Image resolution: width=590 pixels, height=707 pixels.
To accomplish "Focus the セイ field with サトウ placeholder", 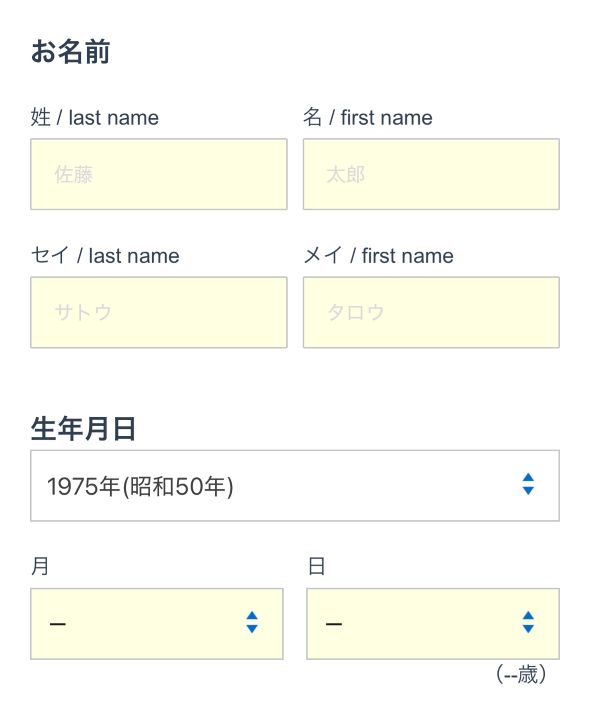I will [159, 312].
